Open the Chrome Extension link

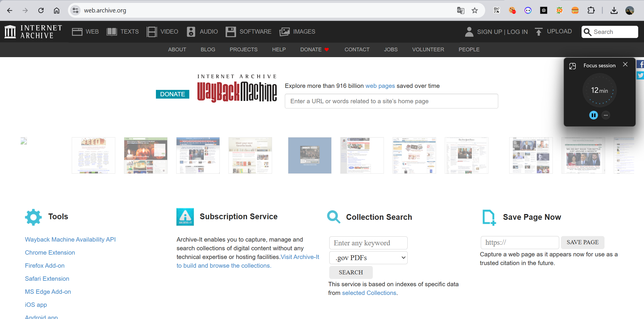click(50, 252)
